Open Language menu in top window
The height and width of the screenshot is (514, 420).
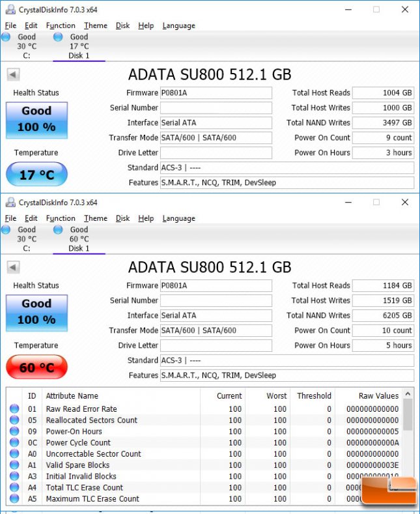tap(178, 25)
